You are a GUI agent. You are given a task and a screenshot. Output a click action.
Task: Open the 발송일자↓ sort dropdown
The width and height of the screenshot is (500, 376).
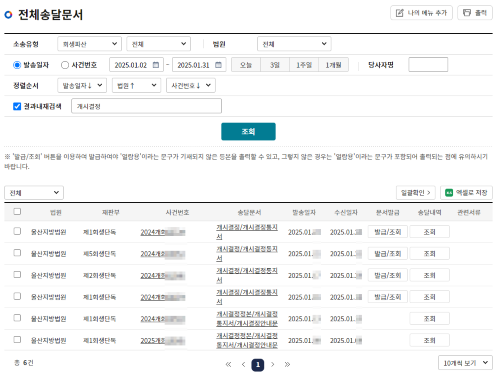point(82,86)
